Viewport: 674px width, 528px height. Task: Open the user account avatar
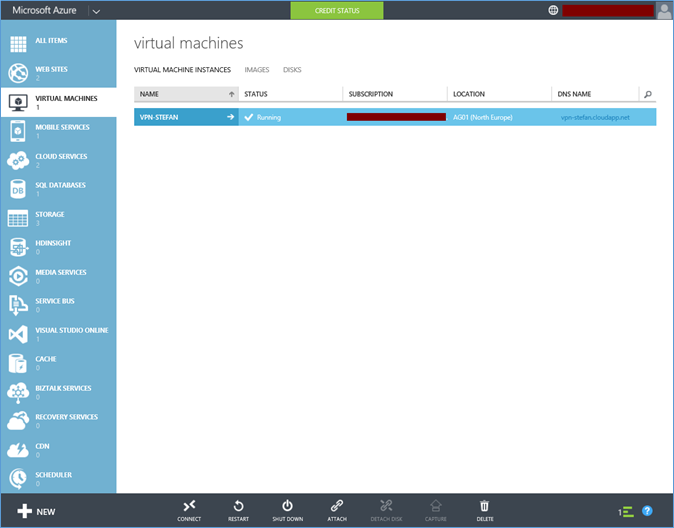[664, 10]
